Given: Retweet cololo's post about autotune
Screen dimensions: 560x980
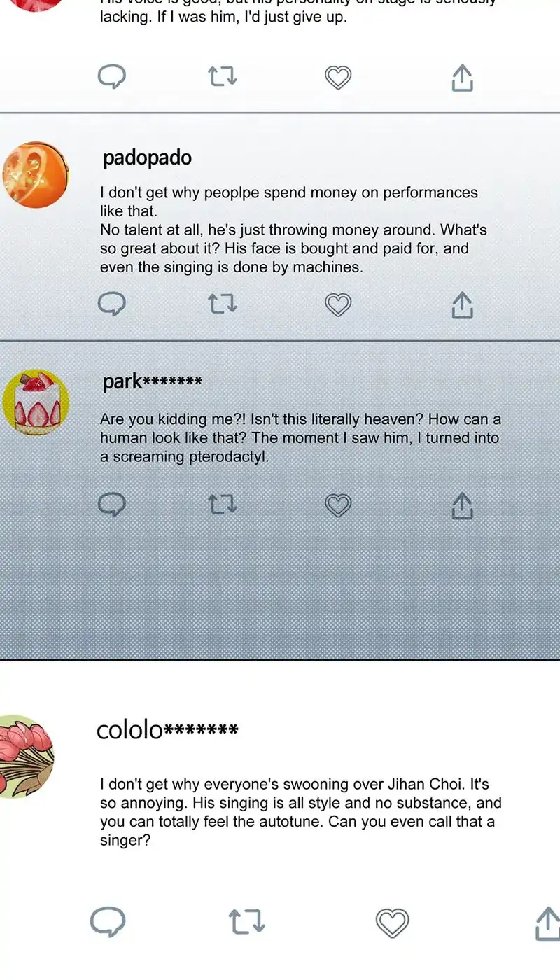Looking at the screenshot, I should pyautogui.click(x=247, y=923).
